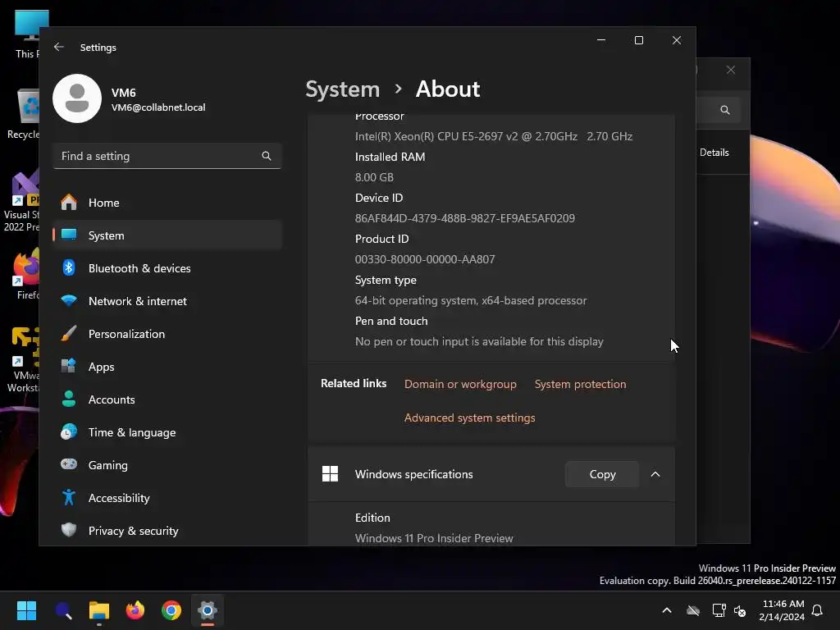This screenshot has height=630, width=840.
Task: Open the Apps settings page
Action: [167, 367]
